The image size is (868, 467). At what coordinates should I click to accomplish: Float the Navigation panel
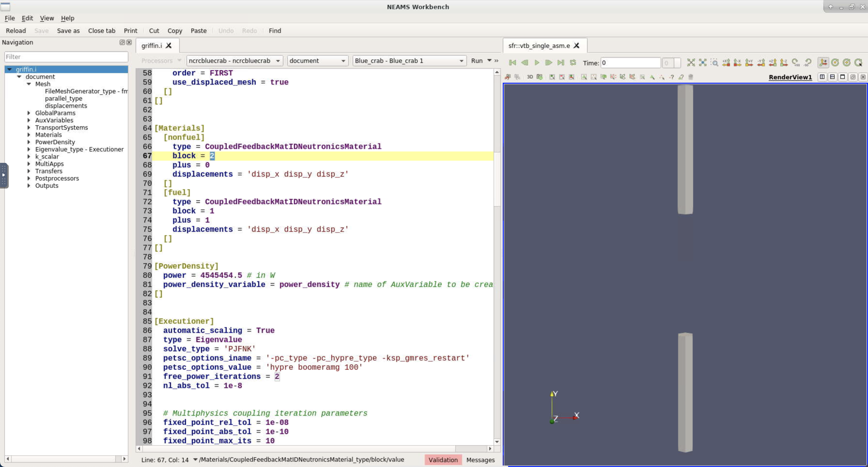point(122,42)
